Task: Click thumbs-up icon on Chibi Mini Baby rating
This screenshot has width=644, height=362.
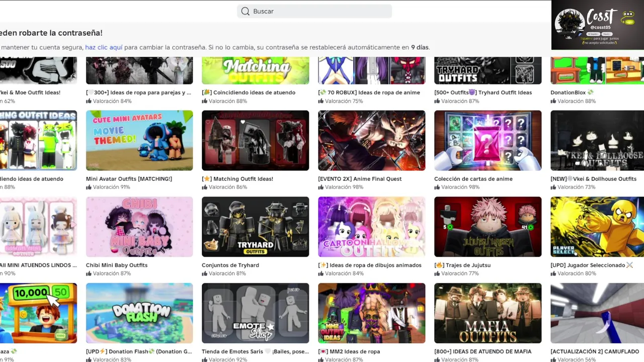Action: coord(89,274)
